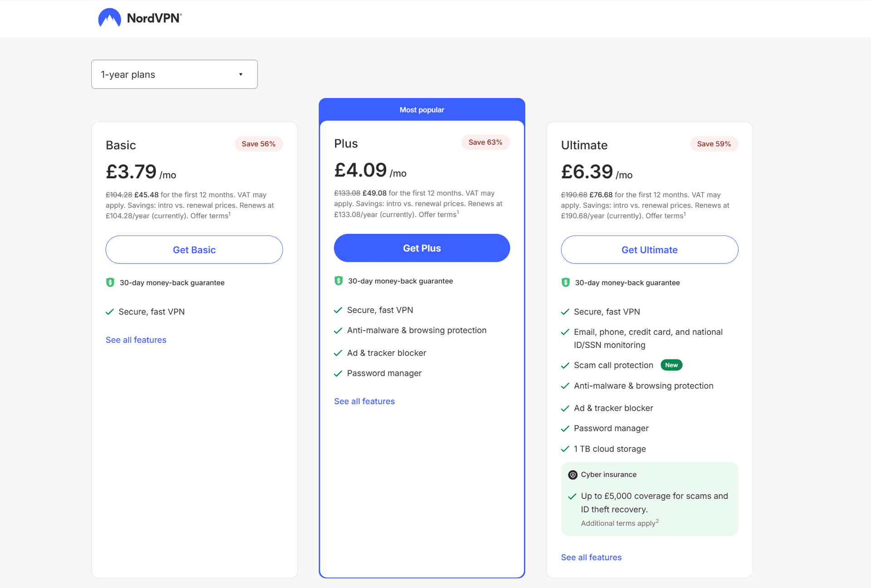Image resolution: width=871 pixels, height=588 pixels.
Task: Click the checkmark beside Scam call protection
Action: click(565, 365)
